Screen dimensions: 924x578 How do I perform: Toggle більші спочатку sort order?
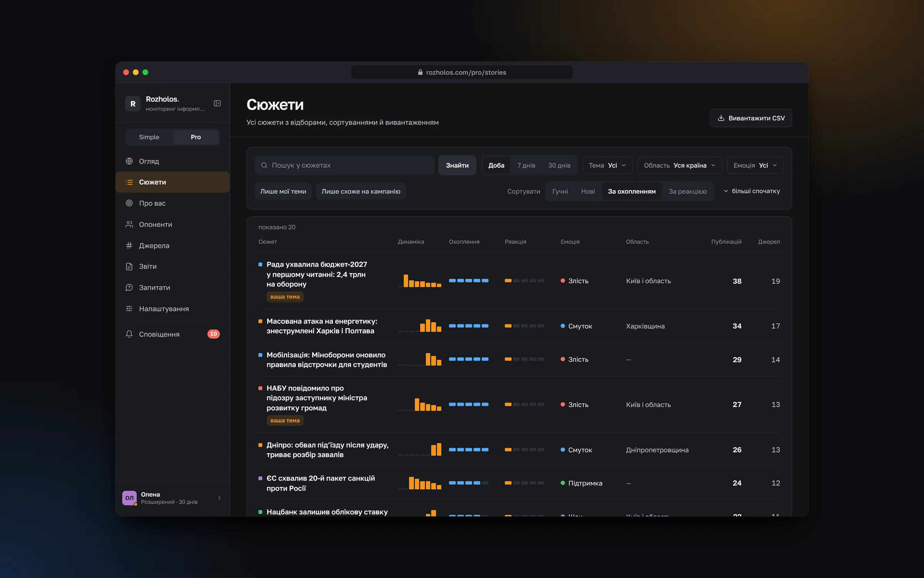tap(752, 191)
